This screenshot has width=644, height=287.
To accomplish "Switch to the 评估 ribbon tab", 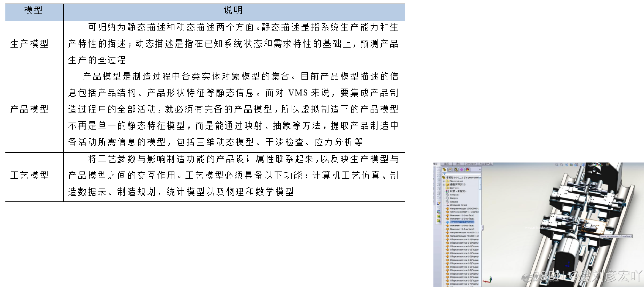I will tap(458, 164).
